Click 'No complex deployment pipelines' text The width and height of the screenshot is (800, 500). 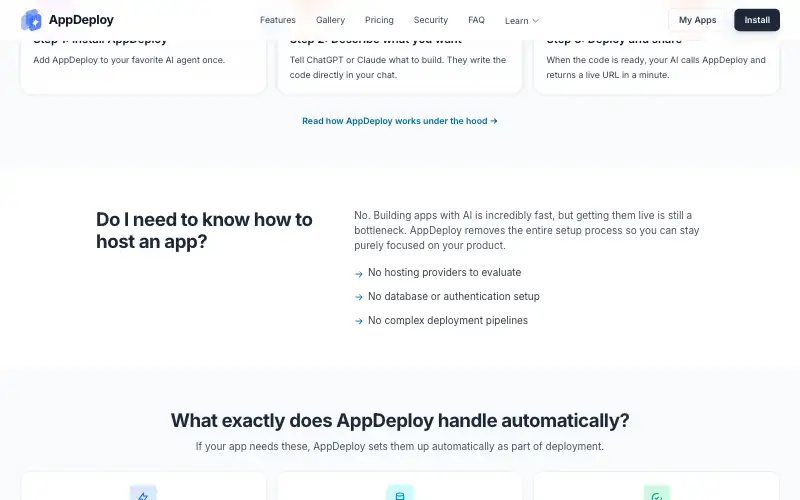tap(448, 320)
